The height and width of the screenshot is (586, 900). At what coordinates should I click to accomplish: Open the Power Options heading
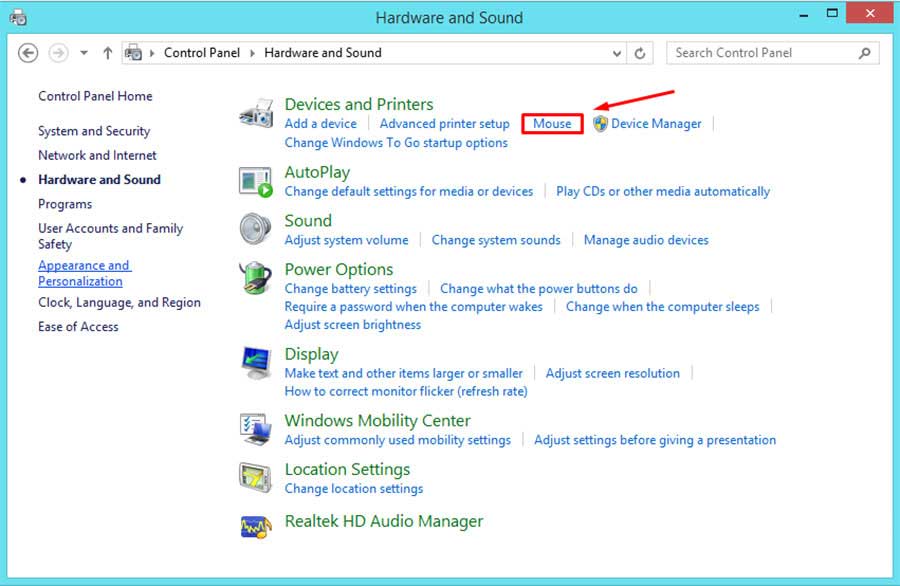[x=339, y=270]
